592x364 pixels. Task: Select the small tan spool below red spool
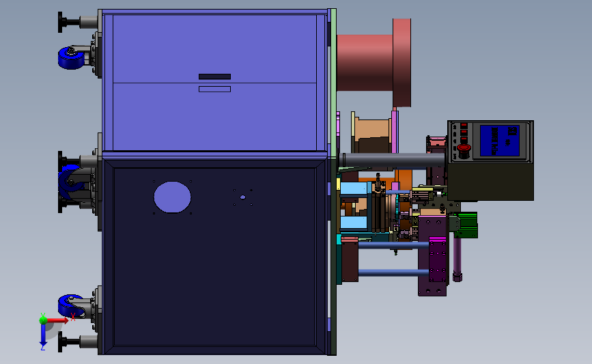click(372, 133)
